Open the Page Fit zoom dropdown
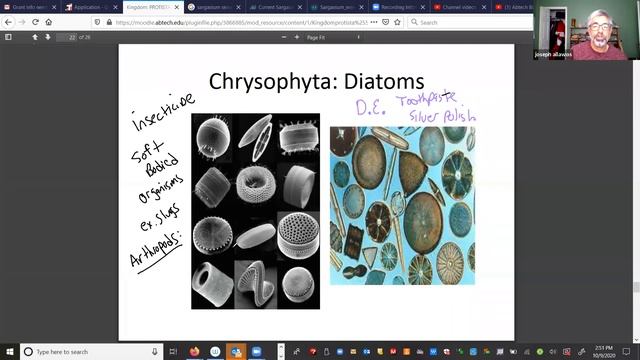This screenshot has width=640, height=360. click(333, 37)
